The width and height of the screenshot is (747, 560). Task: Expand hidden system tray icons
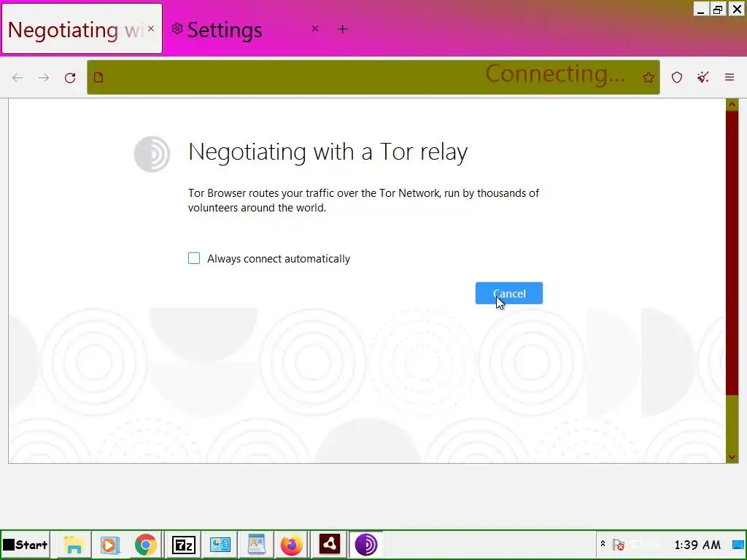pyautogui.click(x=603, y=544)
